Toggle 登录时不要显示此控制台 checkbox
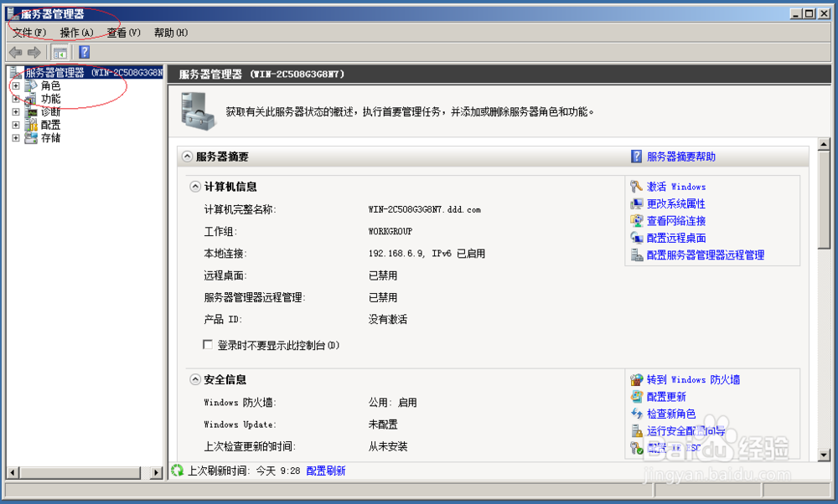The image size is (838, 504). tap(208, 345)
